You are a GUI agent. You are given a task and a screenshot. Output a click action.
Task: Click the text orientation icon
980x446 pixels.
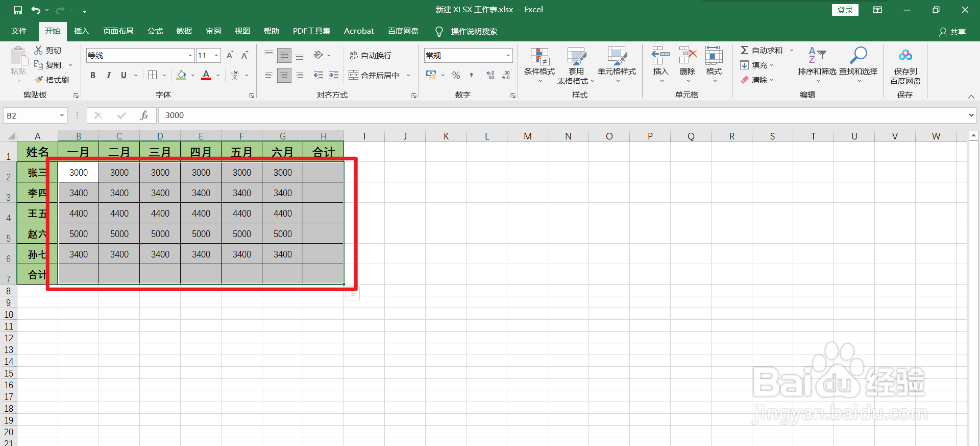tap(318, 55)
